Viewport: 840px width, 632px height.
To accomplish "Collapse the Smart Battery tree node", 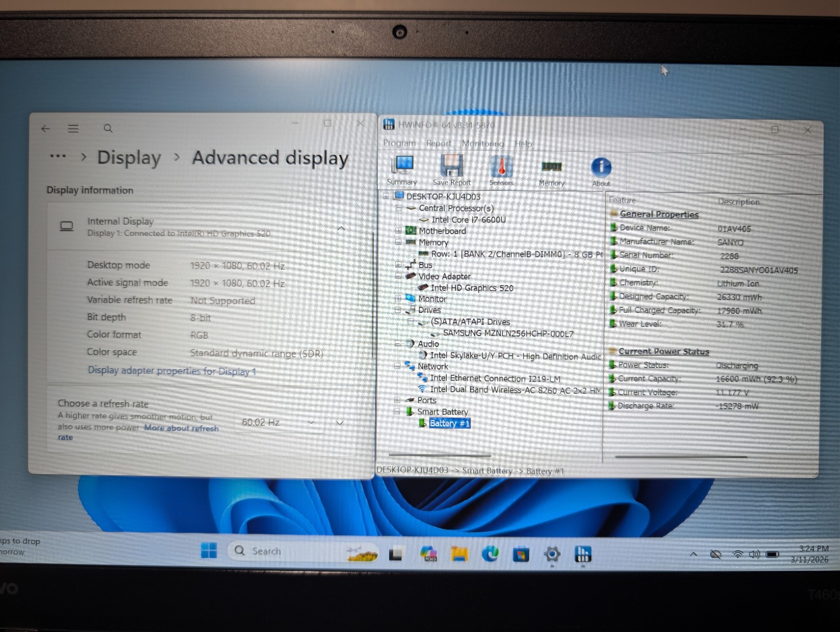I will coord(397,412).
